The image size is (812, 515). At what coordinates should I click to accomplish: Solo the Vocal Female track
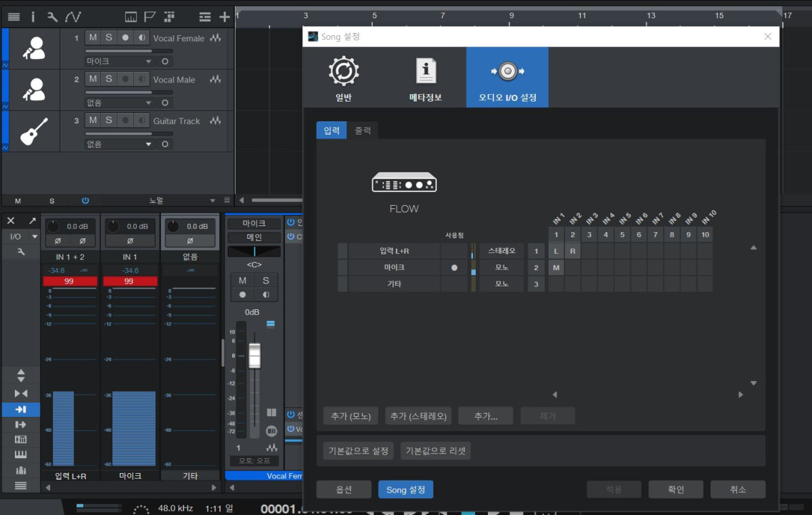(108, 38)
